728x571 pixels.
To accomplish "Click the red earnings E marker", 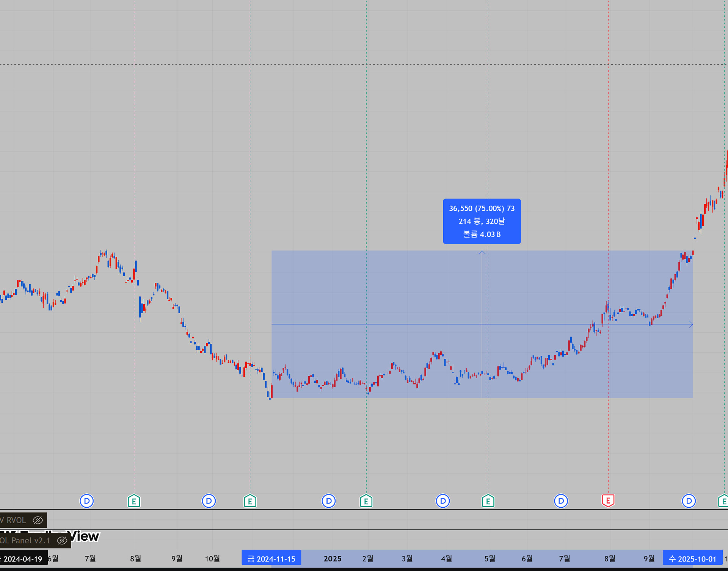I will pos(608,501).
